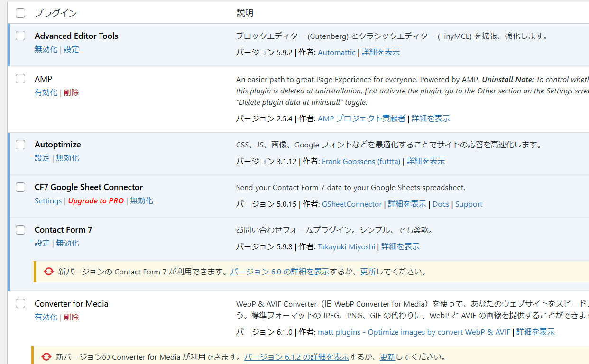This screenshot has height=364, width=589.
Task: Open Frank Goossens (futtta) author link
Action: tap(361, 161)
